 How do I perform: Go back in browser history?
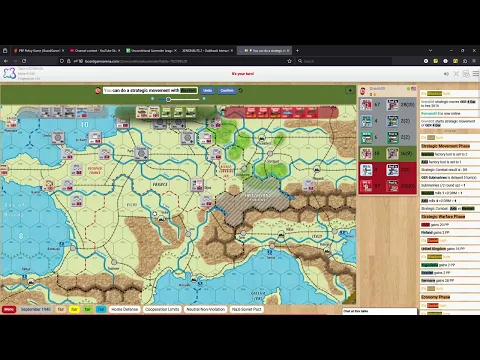6,61
